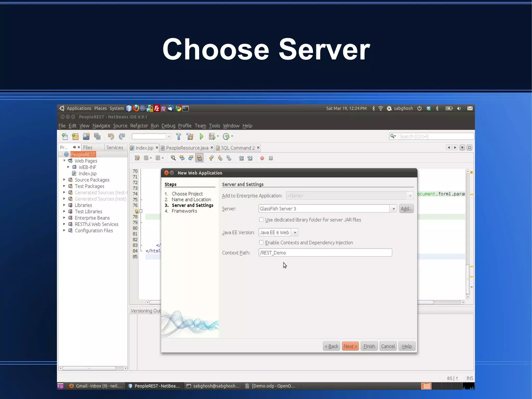Open Firefox from the top panel
The image size is (532, 399).
136,108
